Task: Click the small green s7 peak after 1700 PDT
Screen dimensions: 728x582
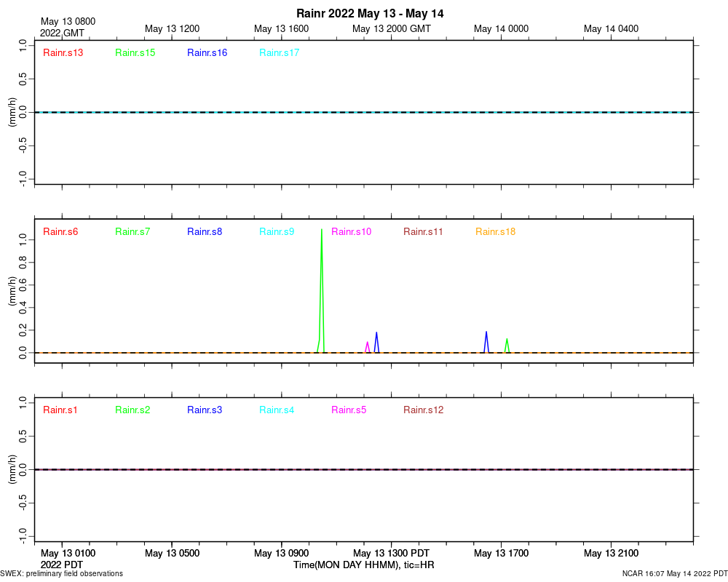Action: click(x=507, y=346)
